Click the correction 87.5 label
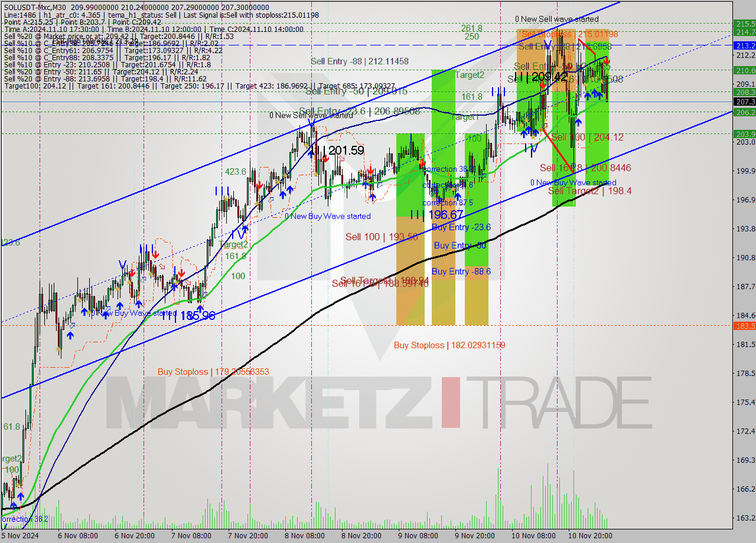 click(448, 202)
